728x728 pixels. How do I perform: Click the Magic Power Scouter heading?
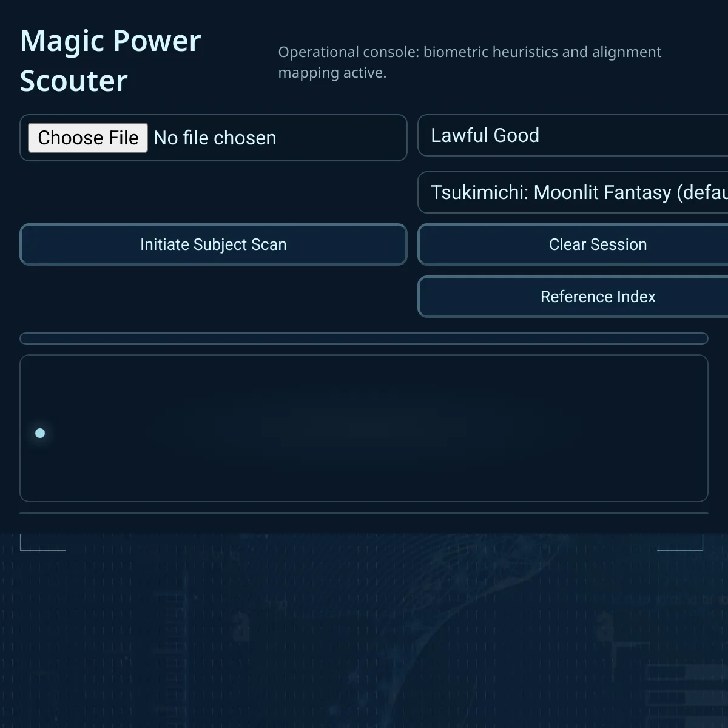click(110, 61)
